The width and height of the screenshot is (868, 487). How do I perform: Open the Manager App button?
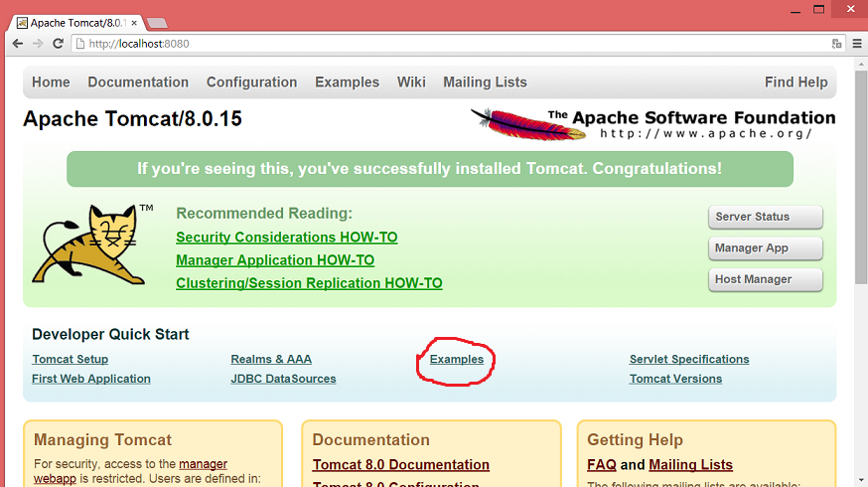pos(766,248)
